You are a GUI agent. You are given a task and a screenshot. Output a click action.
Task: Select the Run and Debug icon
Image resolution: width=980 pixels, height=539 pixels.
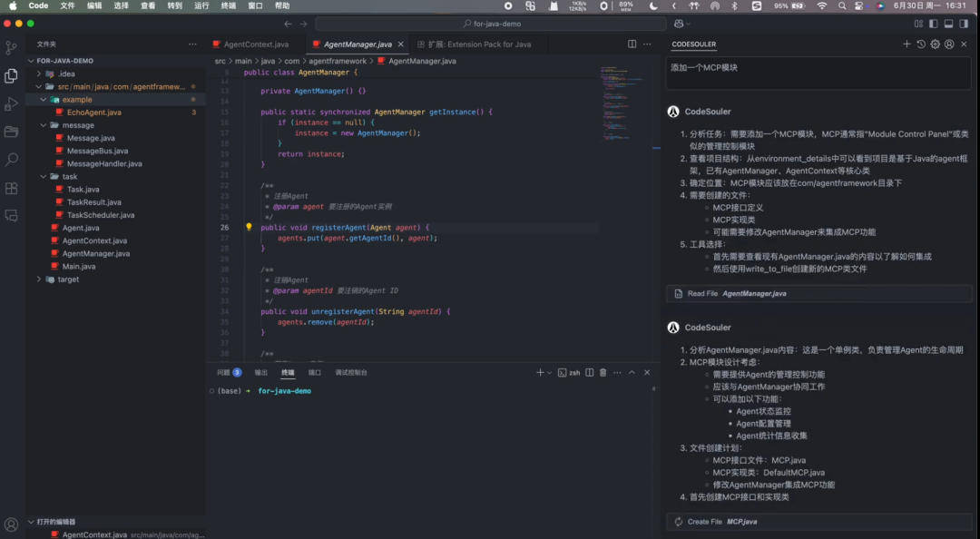tap(11, 103)
